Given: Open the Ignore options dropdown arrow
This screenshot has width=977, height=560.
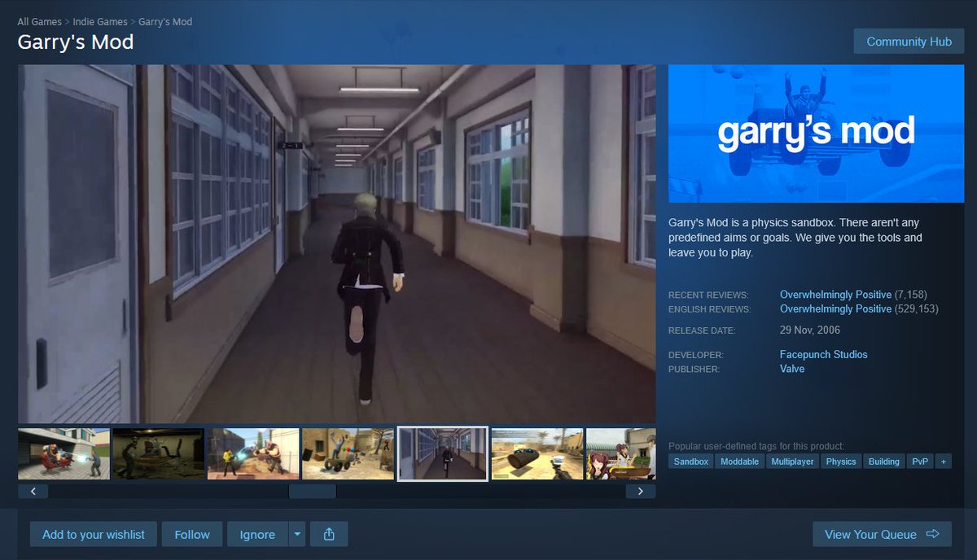Looking at the screenshot, I should pyautogui.click(x=297, y=534).
